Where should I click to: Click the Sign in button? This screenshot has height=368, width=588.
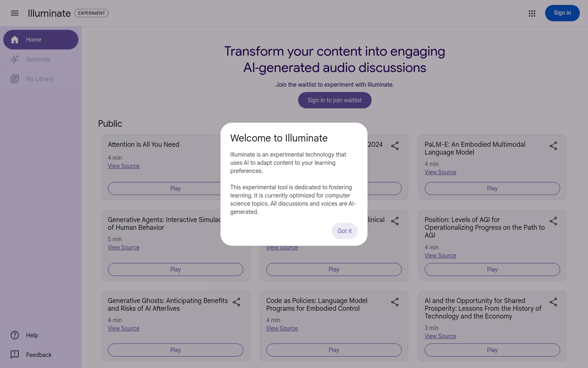tap(562, 13)
